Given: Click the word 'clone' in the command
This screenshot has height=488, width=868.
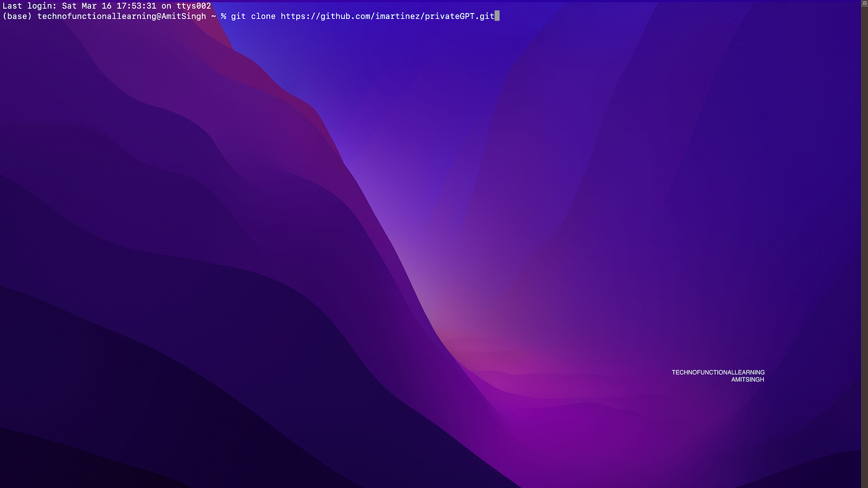Looking at the screenshot, I should point(263,16).
